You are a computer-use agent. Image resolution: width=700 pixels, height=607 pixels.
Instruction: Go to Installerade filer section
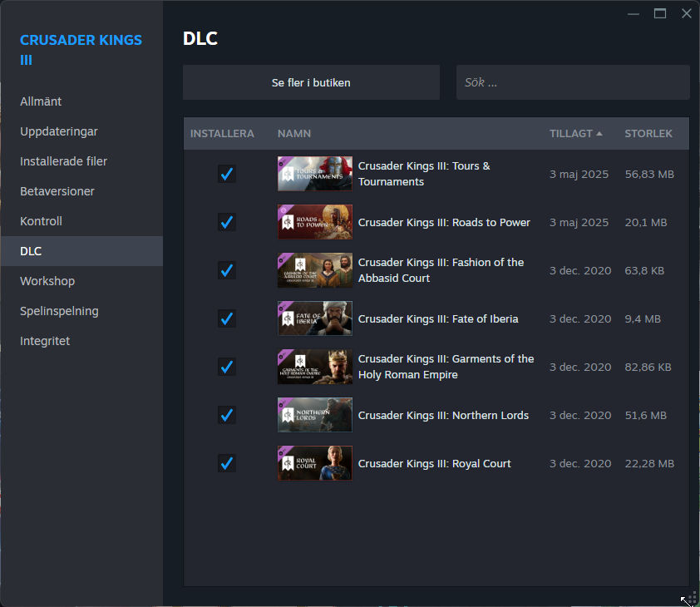[81, 161]
